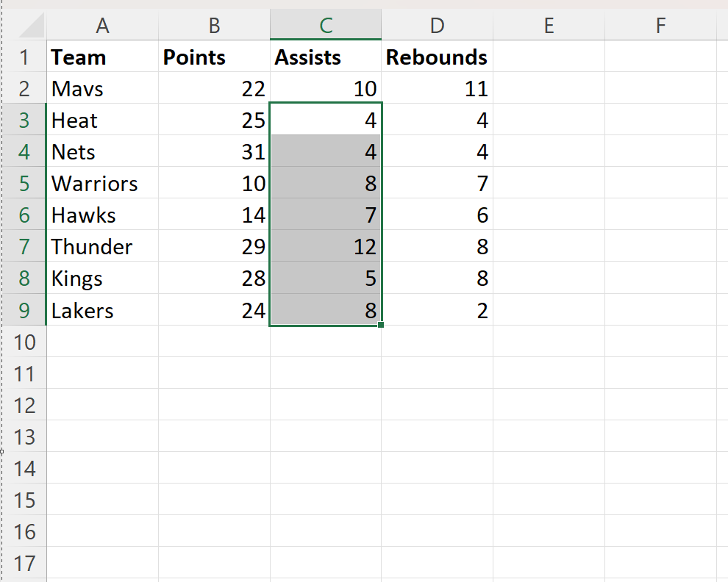728x582 pixels.
Task: Select the Thunder assists value 12
Action: [x=326, y=246]
